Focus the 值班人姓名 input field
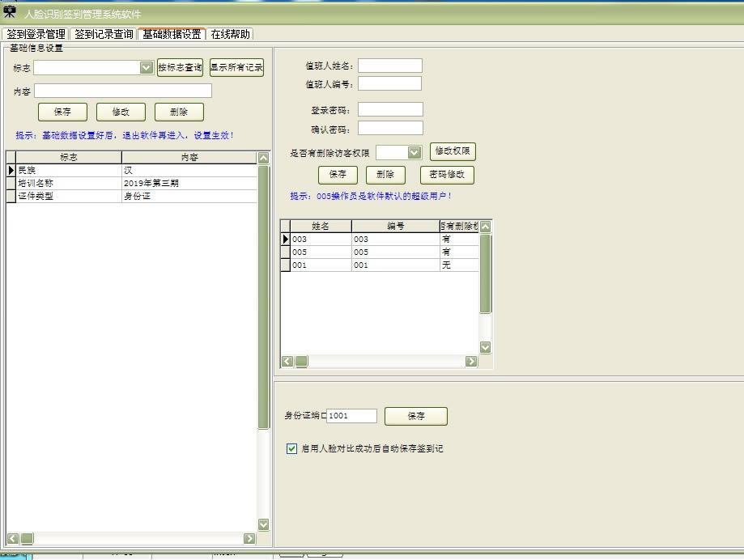The width and height of the screenshot is (744, 560). point(389,66)
